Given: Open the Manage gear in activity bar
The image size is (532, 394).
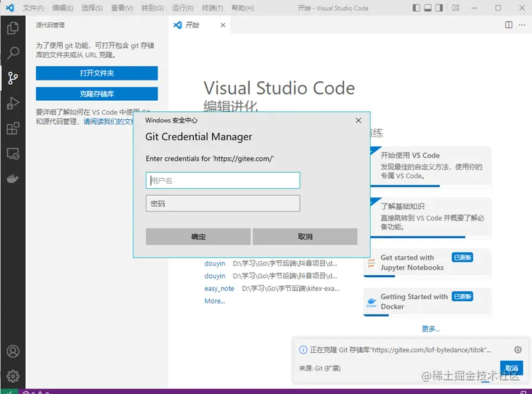Looking at the screenshot, I should [13, 376].
